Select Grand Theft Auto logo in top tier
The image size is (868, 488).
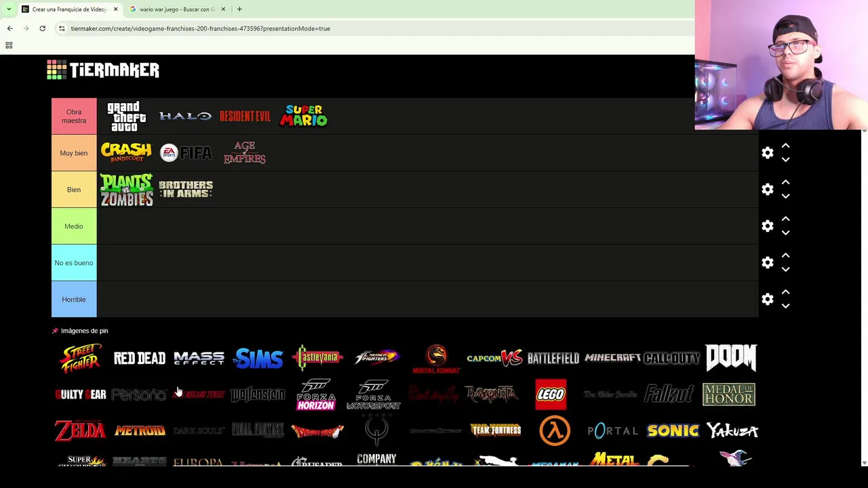127,116
